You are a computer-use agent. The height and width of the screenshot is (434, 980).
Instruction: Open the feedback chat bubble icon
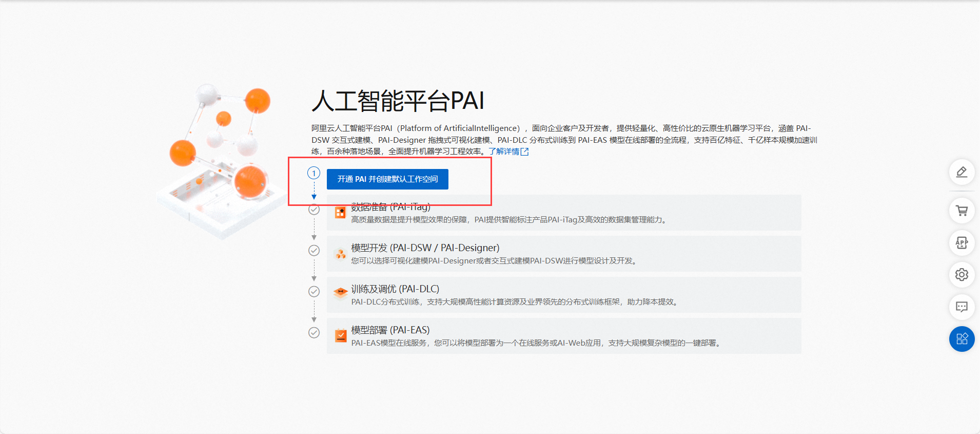(962, 307)
